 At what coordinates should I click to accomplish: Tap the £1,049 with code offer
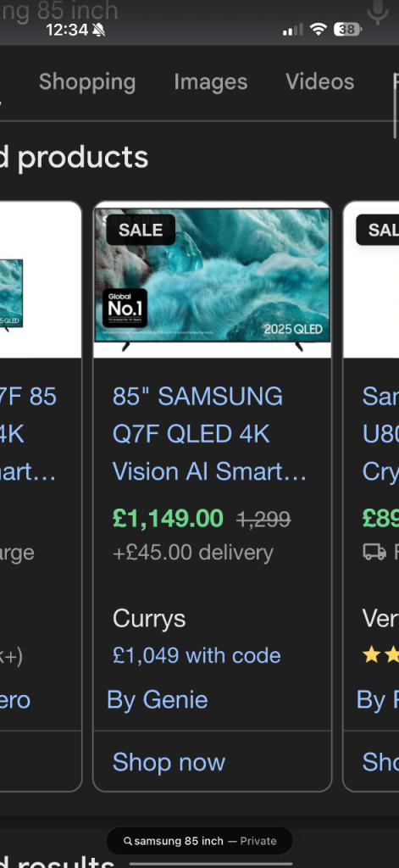pyautogui.click(x=197, y=655)
